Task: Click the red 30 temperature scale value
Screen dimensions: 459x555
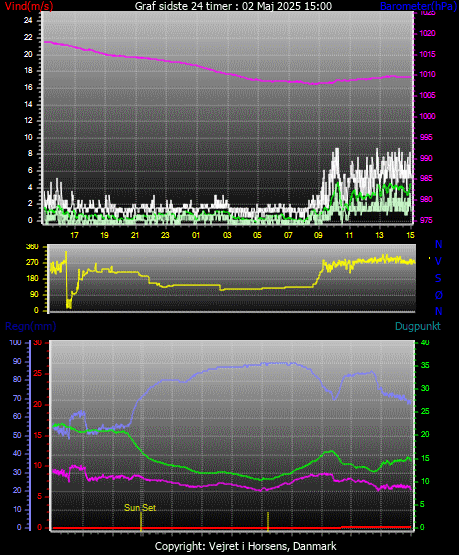Action: click(x=38, y=343)
